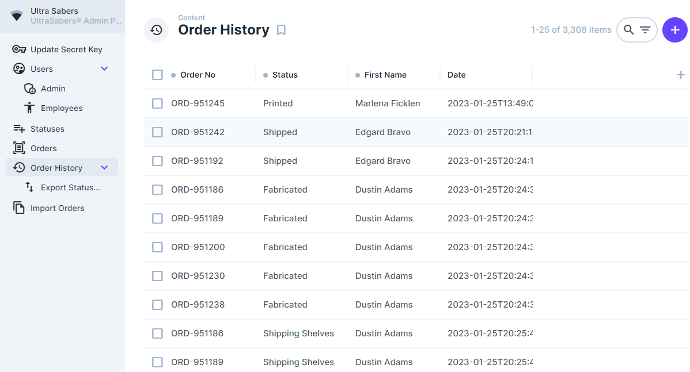690x372 pixels.
Task: Select the checkbox for ORD-951242
Action: [157, 132]
